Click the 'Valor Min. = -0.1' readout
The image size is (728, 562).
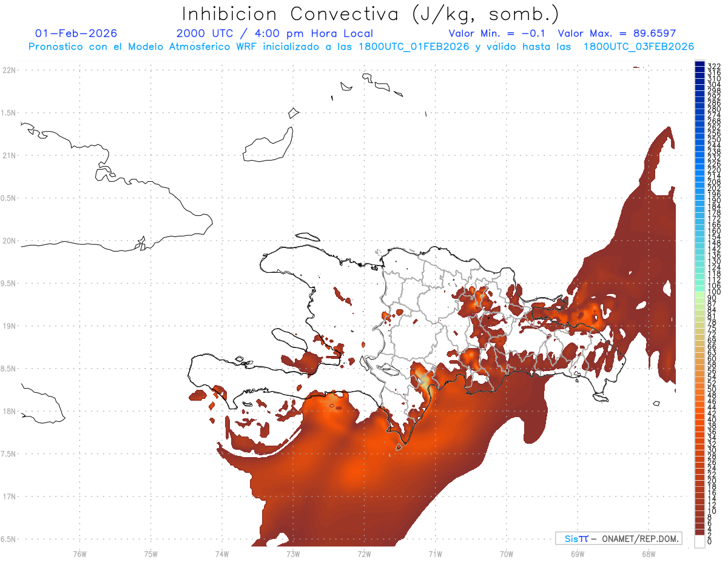click(x=497, y=33)
